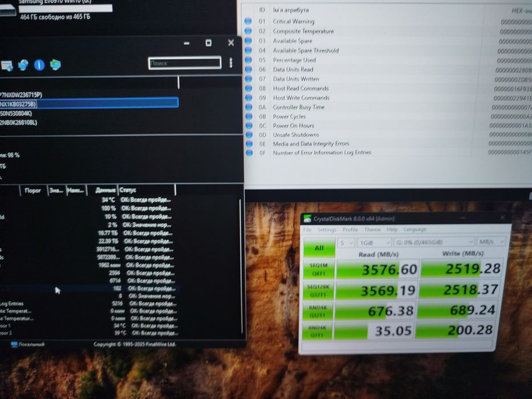Image resolution: width=532 pixels, height=399 pixels.
Task: Open the MB/s unit dropdown
Action: (x=491, y=242)
